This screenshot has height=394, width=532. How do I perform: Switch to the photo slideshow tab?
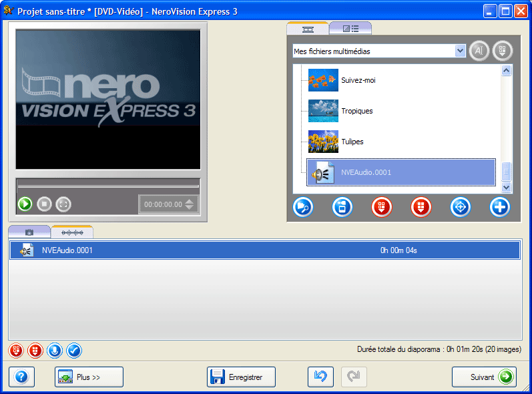click(x=29, y=232)
